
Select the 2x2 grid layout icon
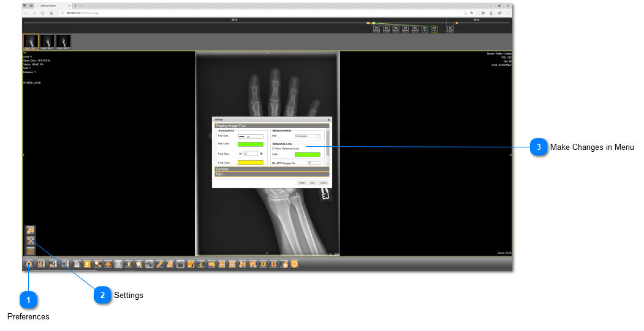pyautogui.click(x=222, y=264)
